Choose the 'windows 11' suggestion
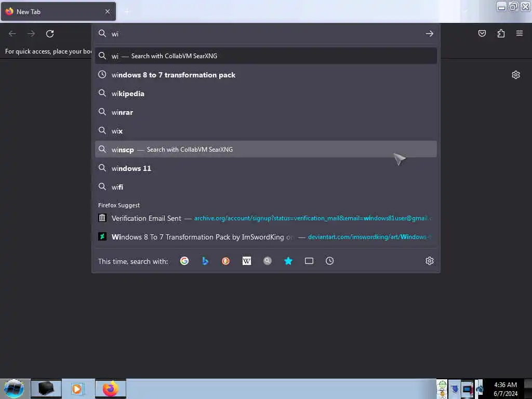Image resolution: width=532 pixels, height=399 pixels. point(265,168)
